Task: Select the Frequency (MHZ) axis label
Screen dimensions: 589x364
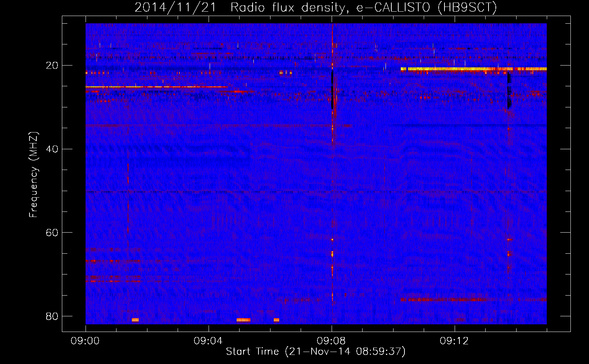Action: click(33, 175)
